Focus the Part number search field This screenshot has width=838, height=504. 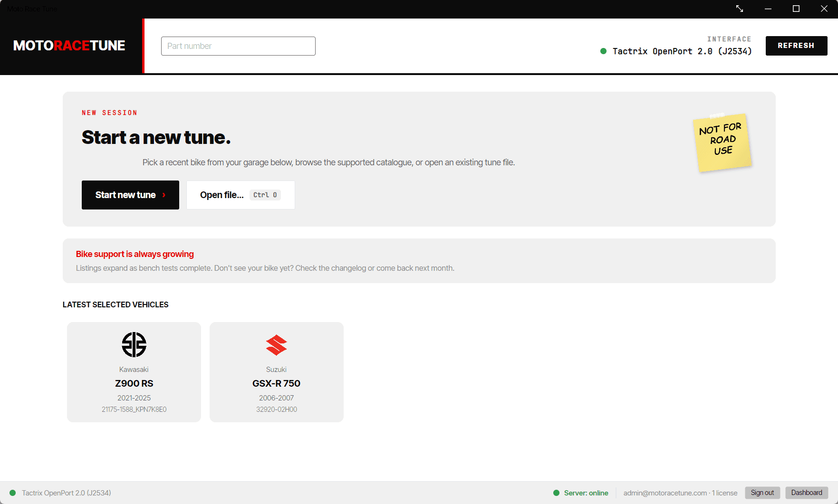(x=238, y=46)
